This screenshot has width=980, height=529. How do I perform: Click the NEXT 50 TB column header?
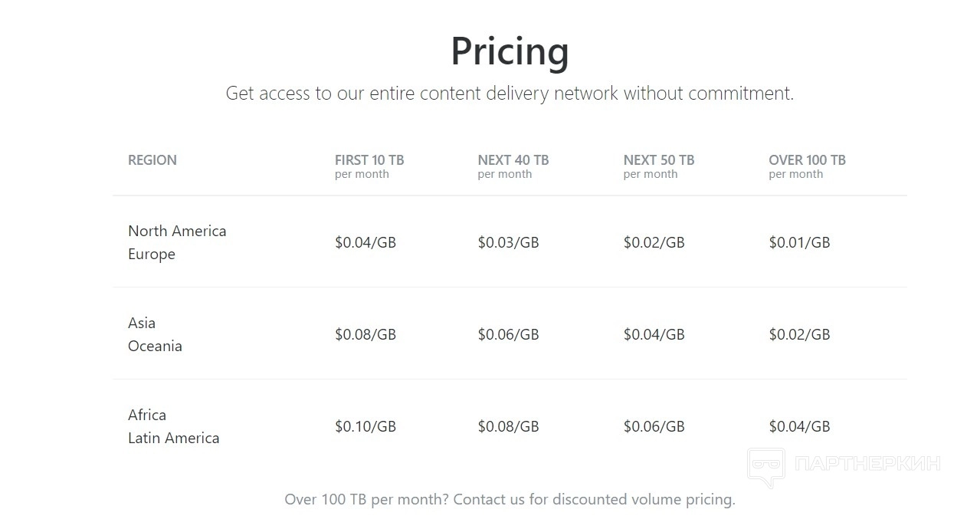click(659, 160)
